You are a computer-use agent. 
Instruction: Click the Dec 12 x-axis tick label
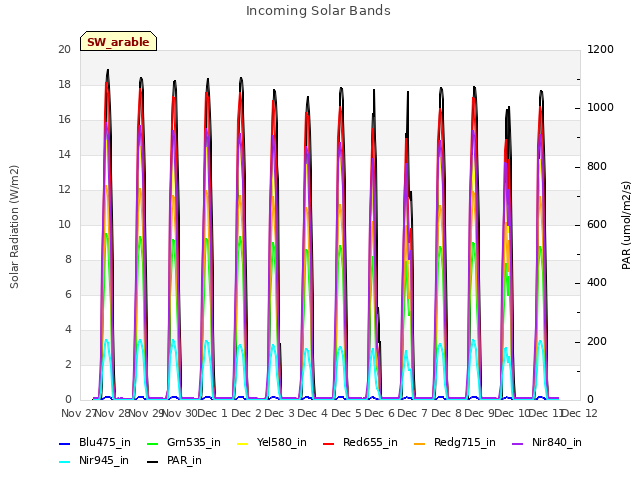click(580, 413)
